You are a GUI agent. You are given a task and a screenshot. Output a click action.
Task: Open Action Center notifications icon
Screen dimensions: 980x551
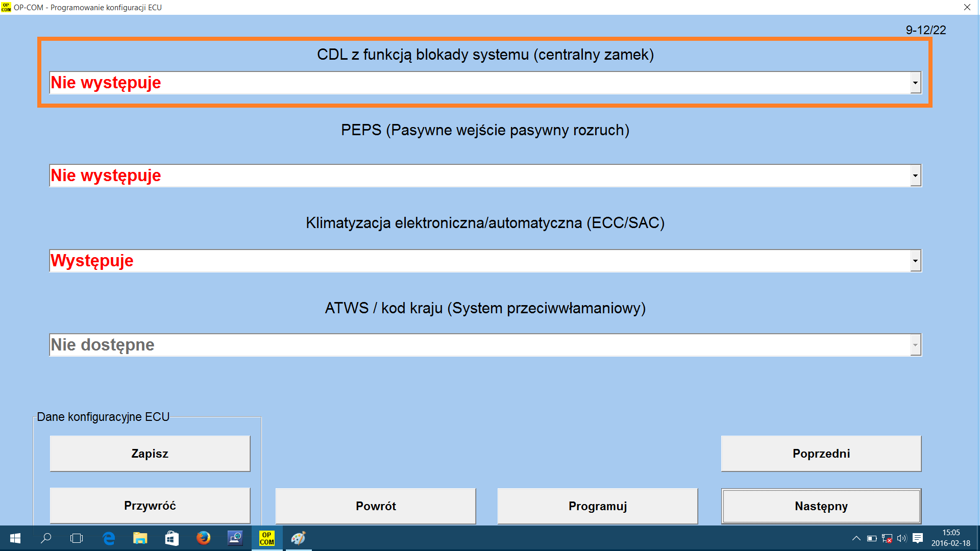(917, 538)
